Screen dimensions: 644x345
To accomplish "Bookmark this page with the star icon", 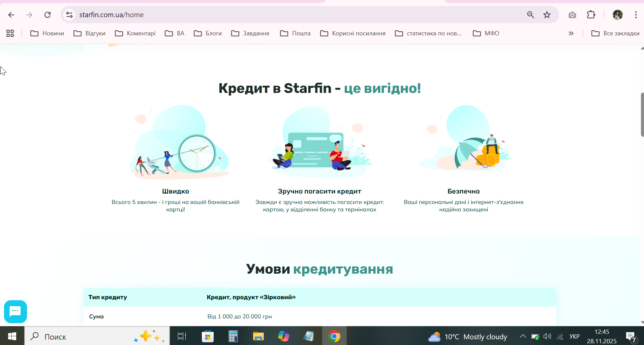I will click(x=547, y=15).
